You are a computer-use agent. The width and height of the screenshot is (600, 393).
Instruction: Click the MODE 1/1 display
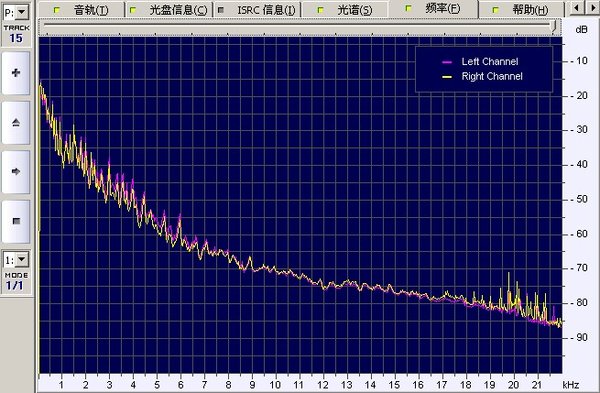click(16, 282)
